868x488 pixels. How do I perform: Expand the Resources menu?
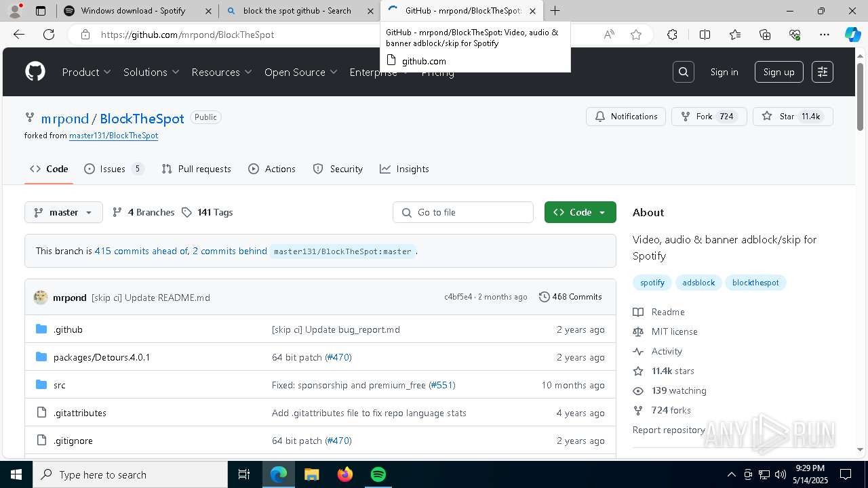pos(222,72)
